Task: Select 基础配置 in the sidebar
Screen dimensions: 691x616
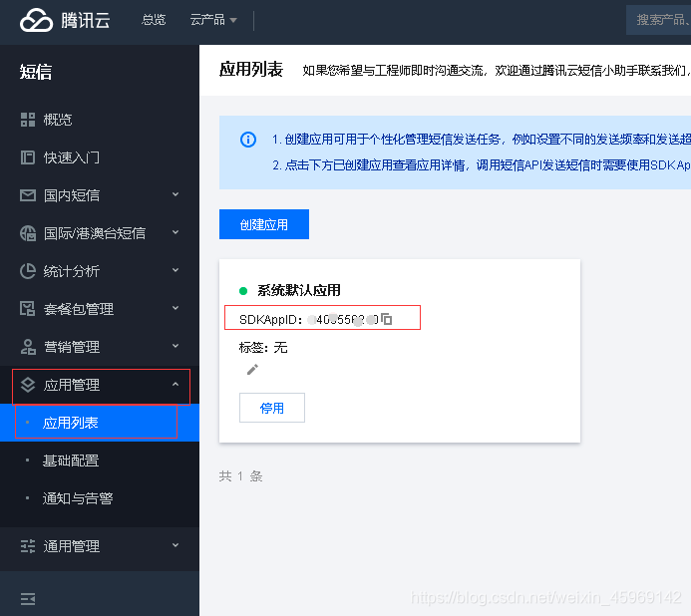Action: click(x=100, y=461)
